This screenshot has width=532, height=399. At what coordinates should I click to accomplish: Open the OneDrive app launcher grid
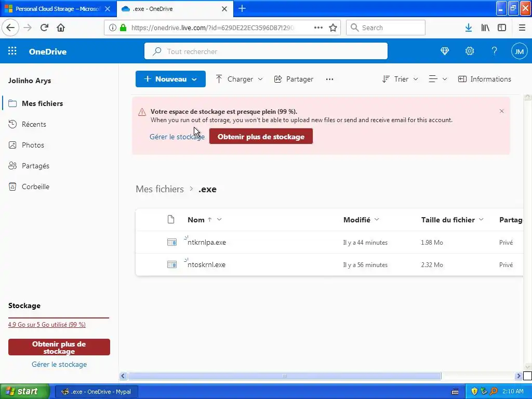tap(12, 51)
